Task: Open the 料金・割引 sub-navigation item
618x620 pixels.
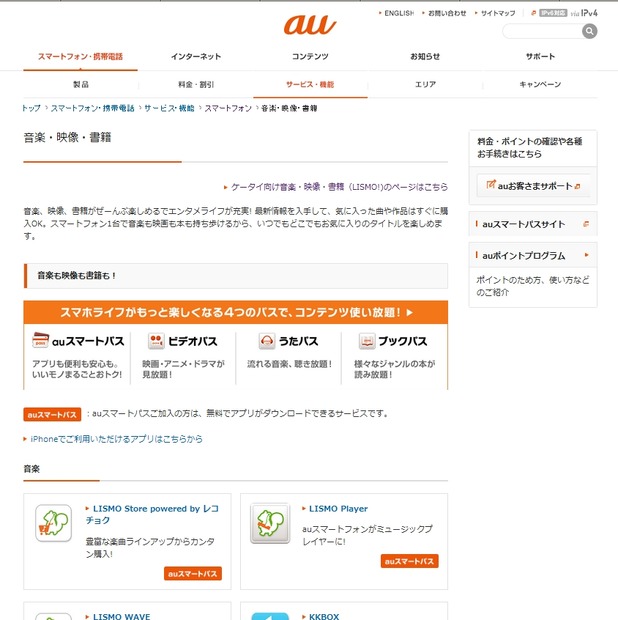Action: tap(196, 84)
